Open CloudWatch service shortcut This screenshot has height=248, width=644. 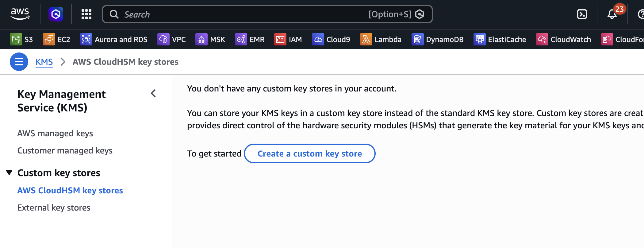[564, 40]
